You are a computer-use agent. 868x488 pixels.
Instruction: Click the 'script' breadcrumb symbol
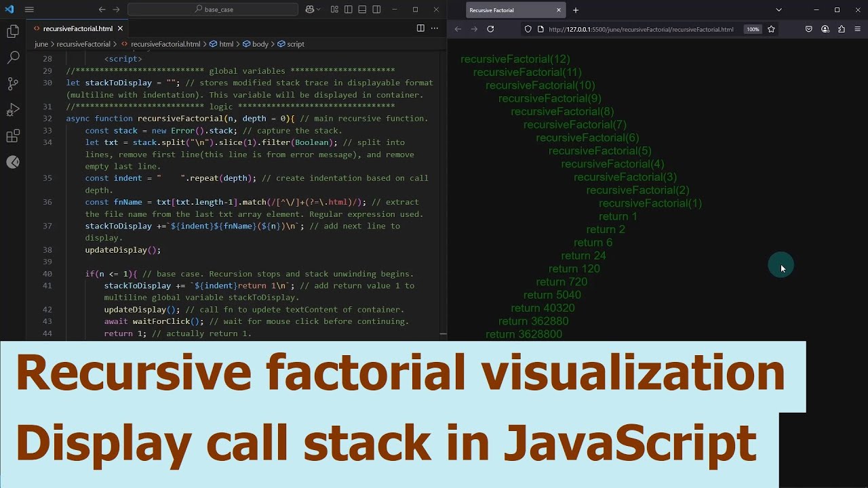pos(290,44)
